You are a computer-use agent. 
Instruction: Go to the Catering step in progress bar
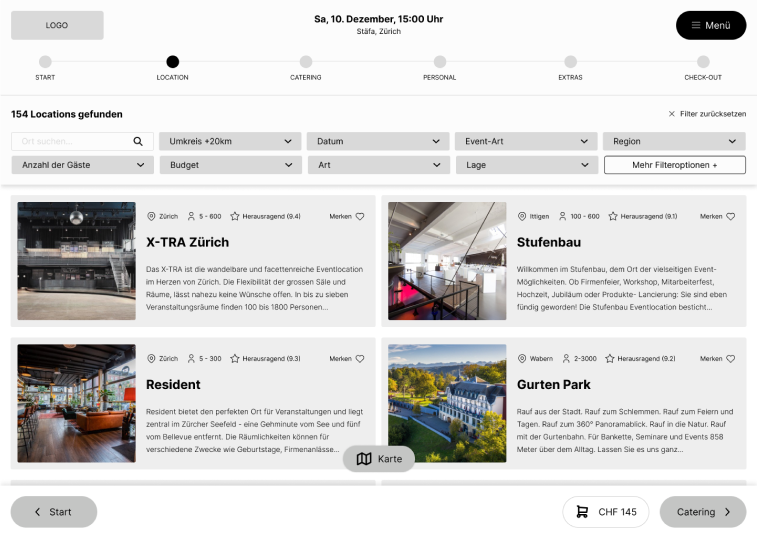pyautogui.click(x=306, y=62)
